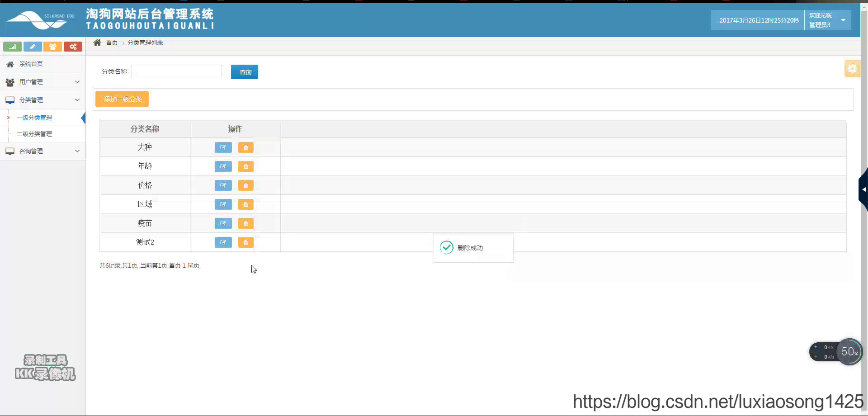
Task: Edit the 犬种 category
Action: tap(223, 147)
